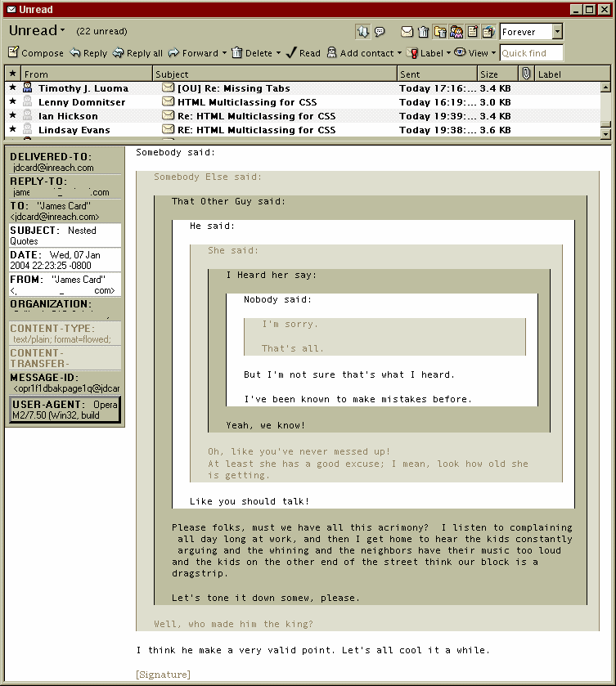Open the View dropdown menu

click(x=475, y=53)
